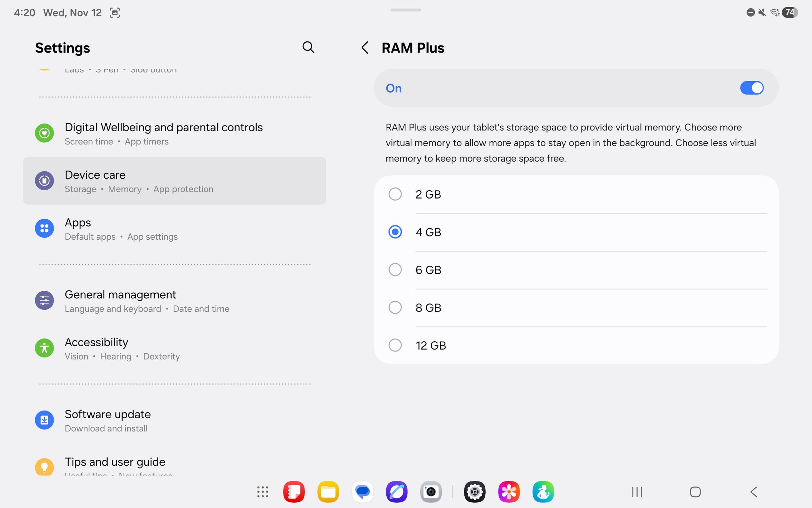The image size is (812, 508).
Task: Select the 2 GB radio option
Action: [x=395, y=194]
